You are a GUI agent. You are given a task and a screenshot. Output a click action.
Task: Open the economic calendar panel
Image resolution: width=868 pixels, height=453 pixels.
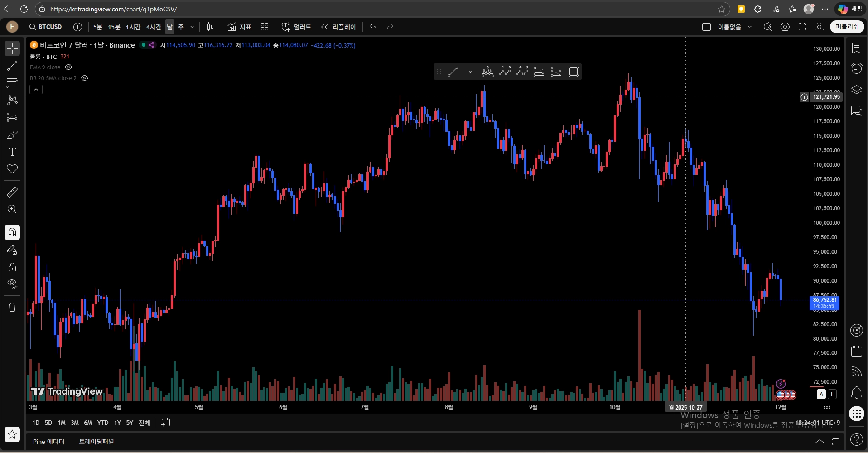[857, 351]
